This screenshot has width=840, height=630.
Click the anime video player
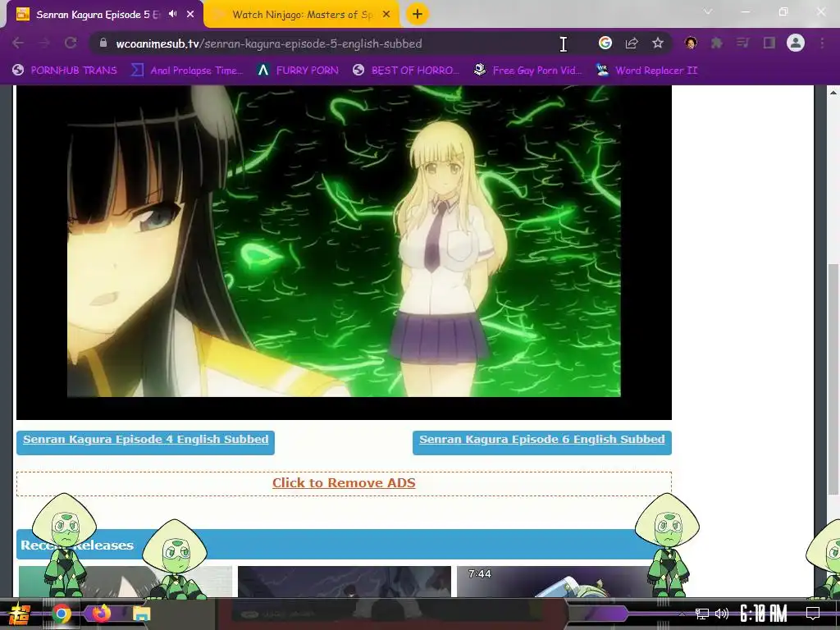coord(344,252)
